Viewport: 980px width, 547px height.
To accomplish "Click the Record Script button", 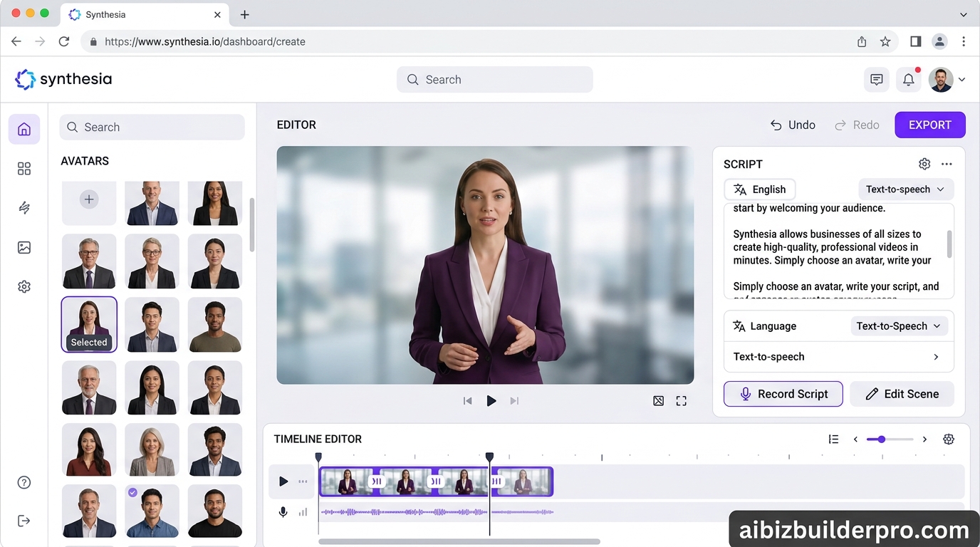I will pos(783,394).
